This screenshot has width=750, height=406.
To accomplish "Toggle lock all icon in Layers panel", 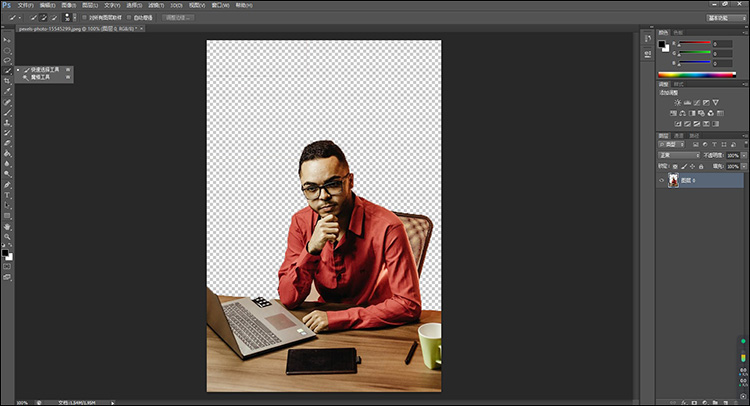I will (701, 166).
